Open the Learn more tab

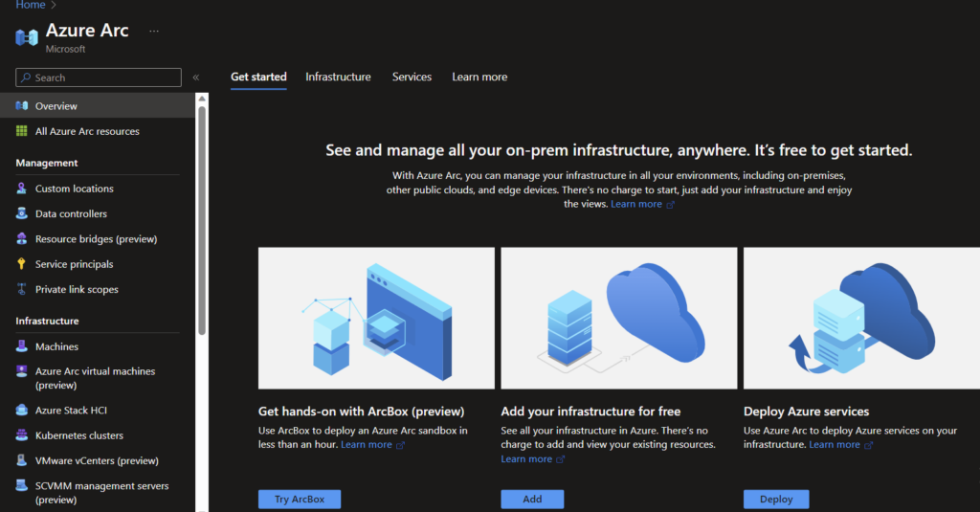(480, 77)
